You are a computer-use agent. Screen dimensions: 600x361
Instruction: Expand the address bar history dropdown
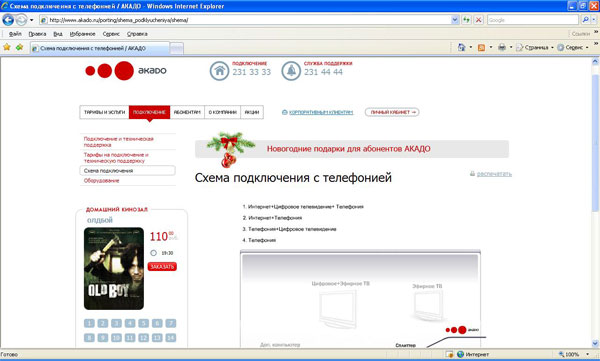[455, 20]
